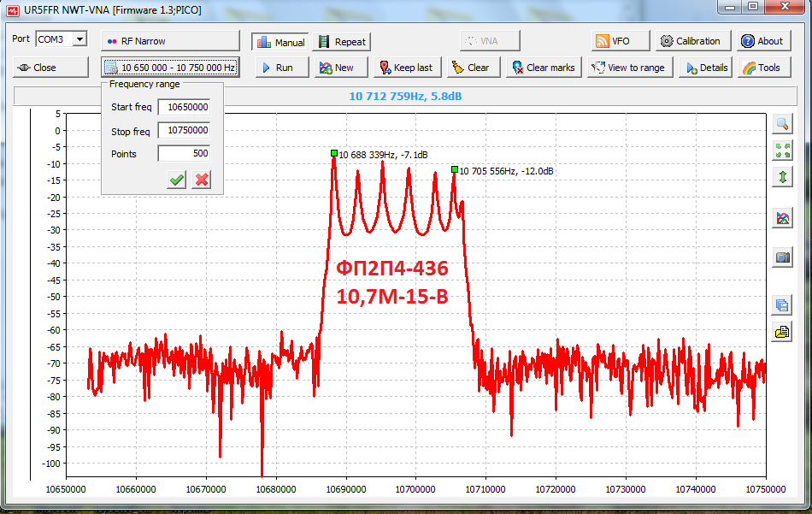
Task: Take a screenshot with the camera icon
Action: pos(781,257)
